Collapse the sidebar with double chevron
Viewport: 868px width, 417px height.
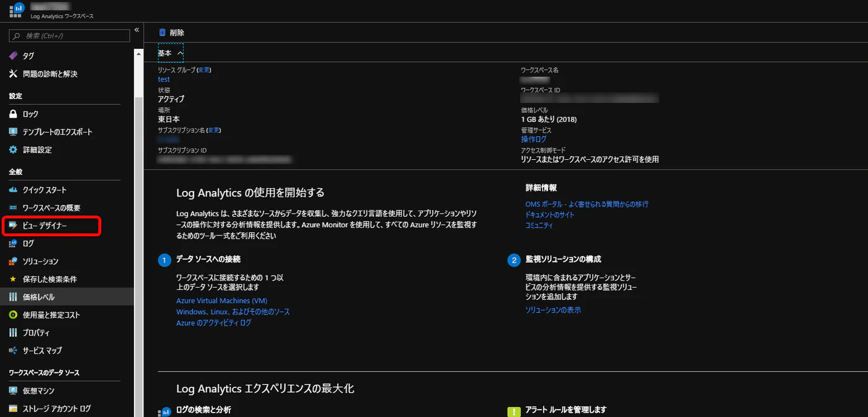(x=137, y=30)
